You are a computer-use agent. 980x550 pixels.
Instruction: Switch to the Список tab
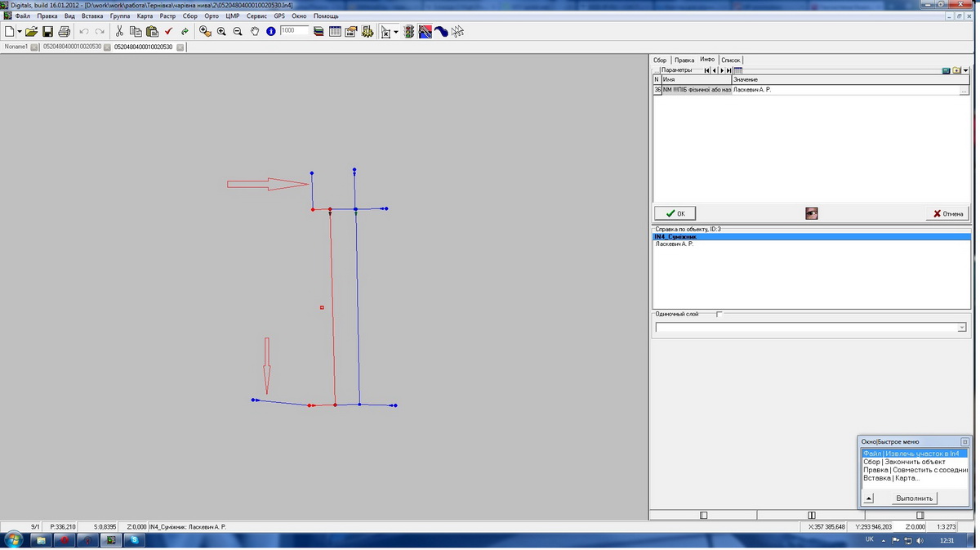pyautogui.click(x=730, y=60)
